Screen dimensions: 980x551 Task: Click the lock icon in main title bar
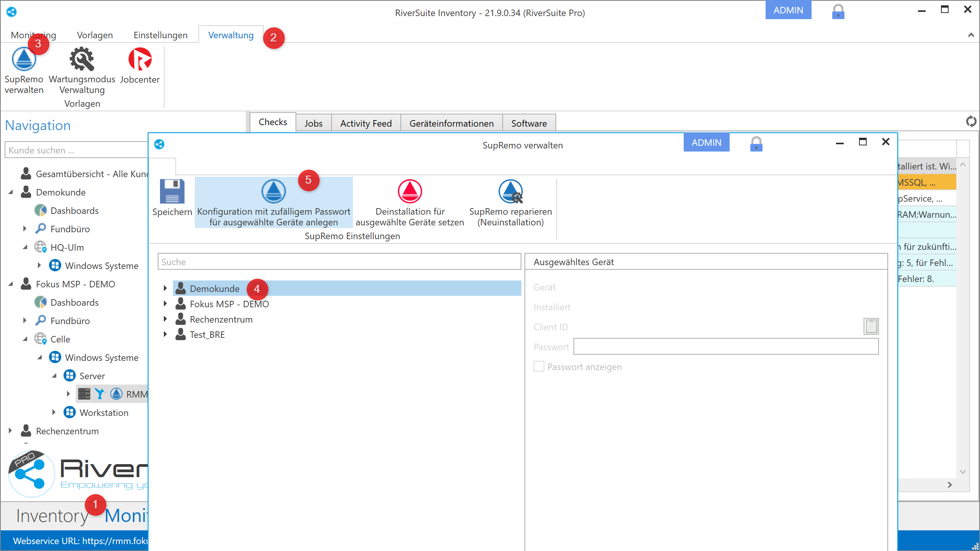click(x=838, y=11)
